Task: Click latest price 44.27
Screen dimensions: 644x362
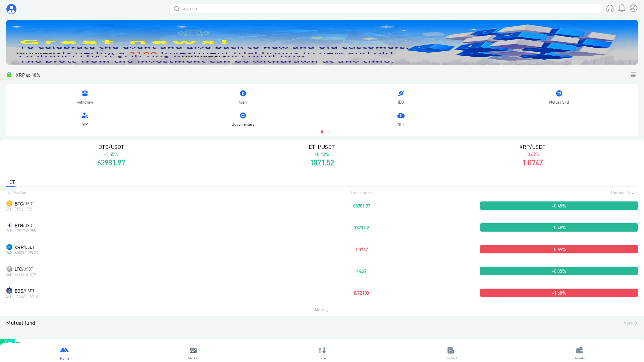Action: (361, 271)
